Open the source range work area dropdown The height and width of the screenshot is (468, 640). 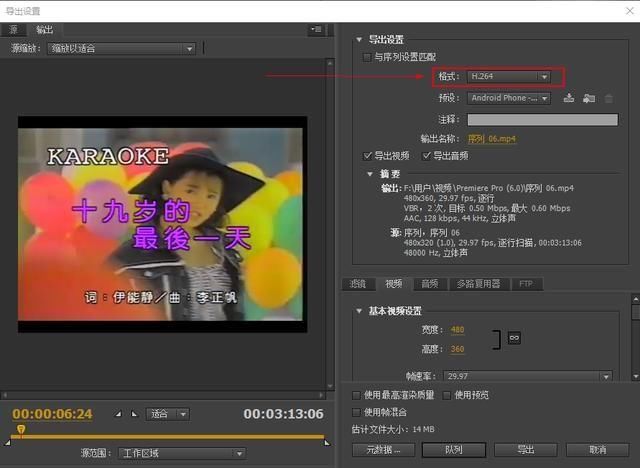pyautogui.click(x=182, y=453)
